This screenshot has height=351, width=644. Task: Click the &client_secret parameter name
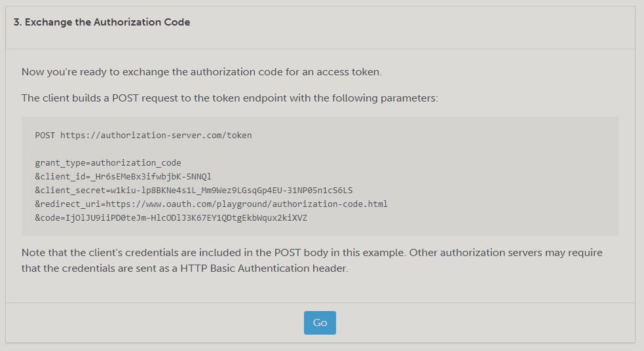(x=69, y=191)
